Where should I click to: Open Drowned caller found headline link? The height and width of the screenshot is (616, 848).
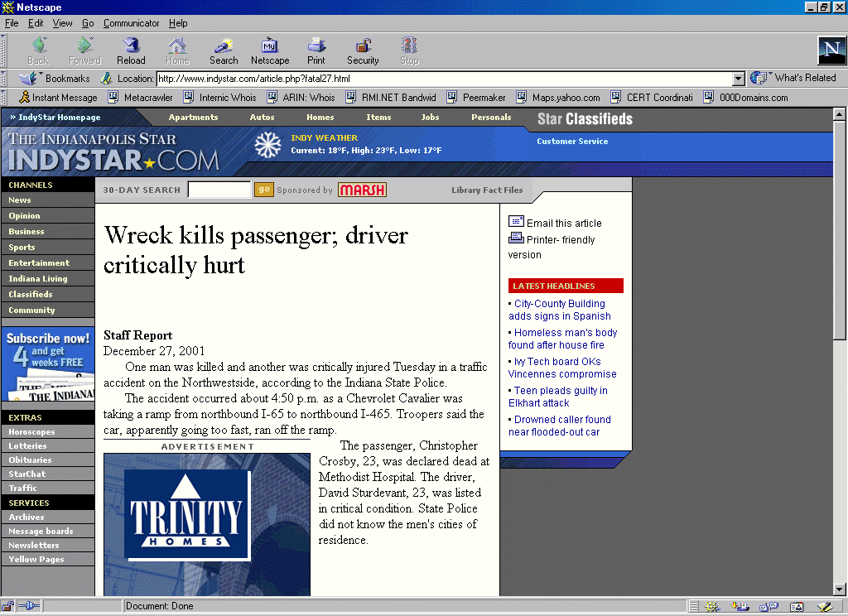click(x=559, y=426)
